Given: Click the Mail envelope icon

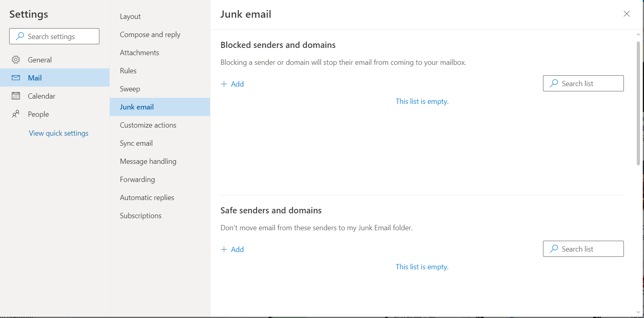Looking at the screenshot, I should [16, 78].
